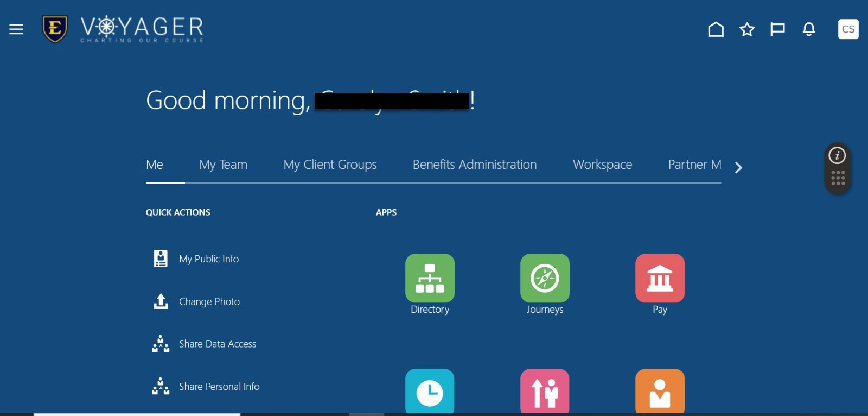The image size is (868, 416).
Task: Open the pink career growth app icon
Action: tap(545, 392)
